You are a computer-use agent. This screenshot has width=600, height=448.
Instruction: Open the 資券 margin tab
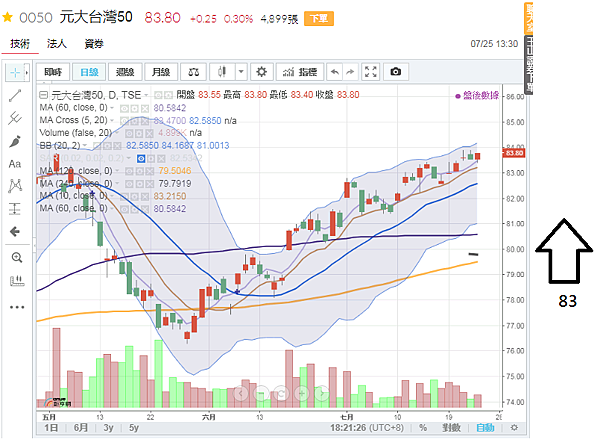click(x=94, y=44)
